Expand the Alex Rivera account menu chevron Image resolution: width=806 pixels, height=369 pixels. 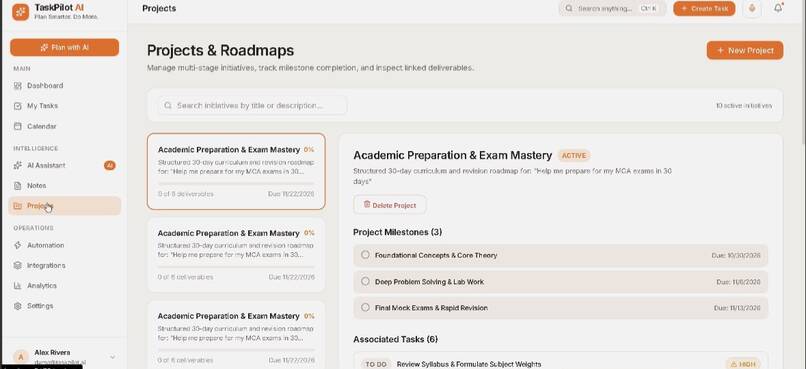tap(113, 357)
